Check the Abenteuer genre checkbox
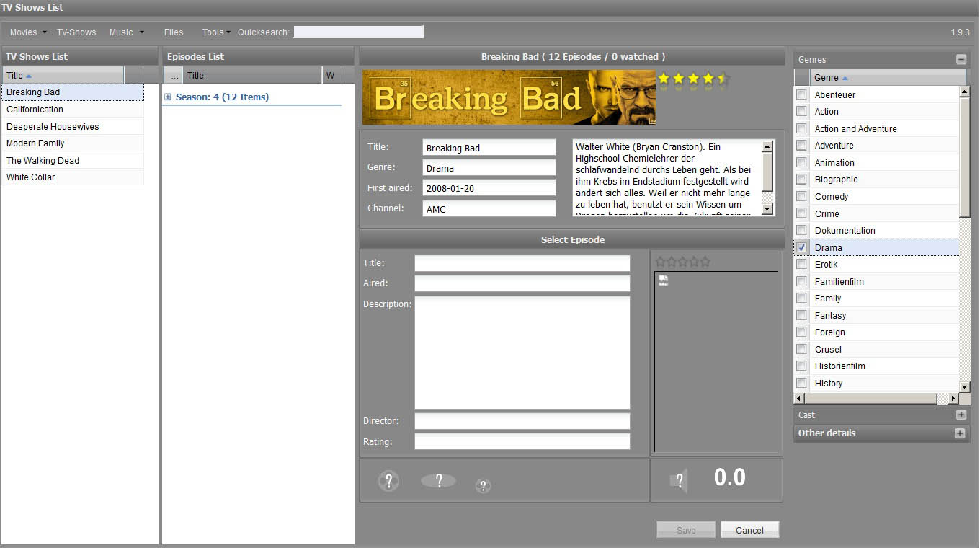980x548 pixels. coord(801,94)
